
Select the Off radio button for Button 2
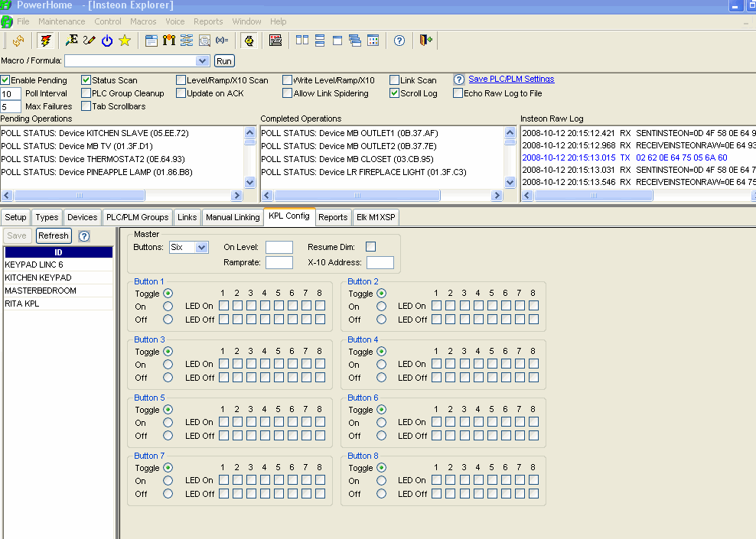click(x=381, y=320)
